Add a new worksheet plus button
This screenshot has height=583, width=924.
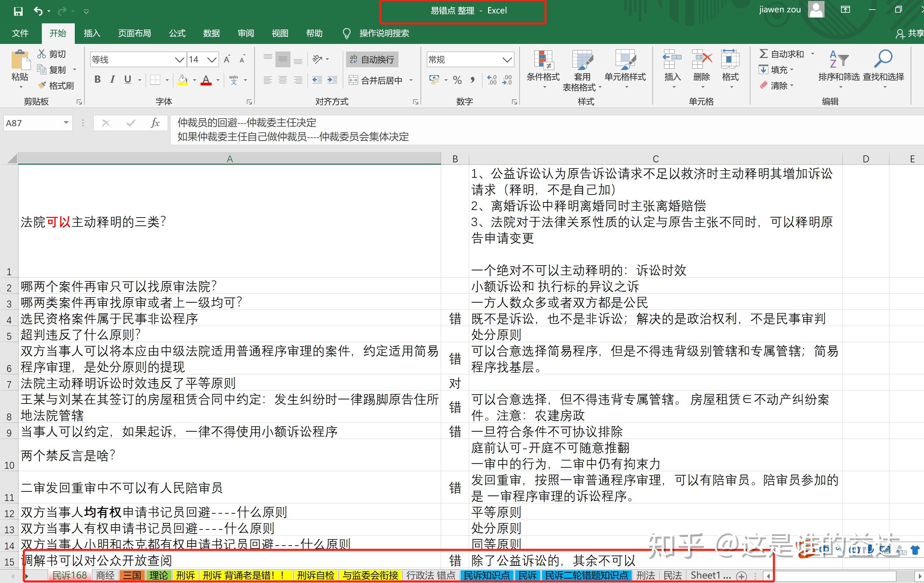click(x=742, y=576)
